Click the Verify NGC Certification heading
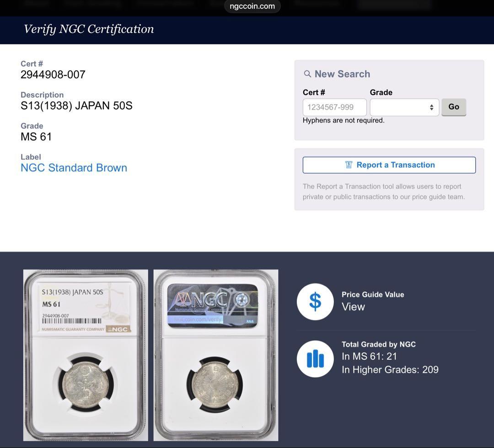This screenshot has height=448, width=494. (89, 29)
